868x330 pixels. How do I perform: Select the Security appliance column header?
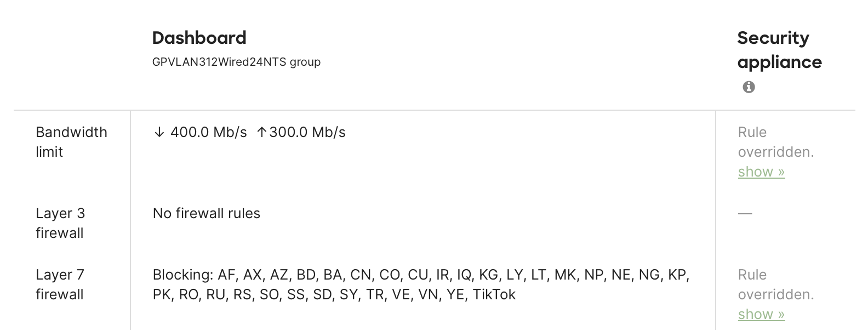pyautogui.click(x=779, y=50)
